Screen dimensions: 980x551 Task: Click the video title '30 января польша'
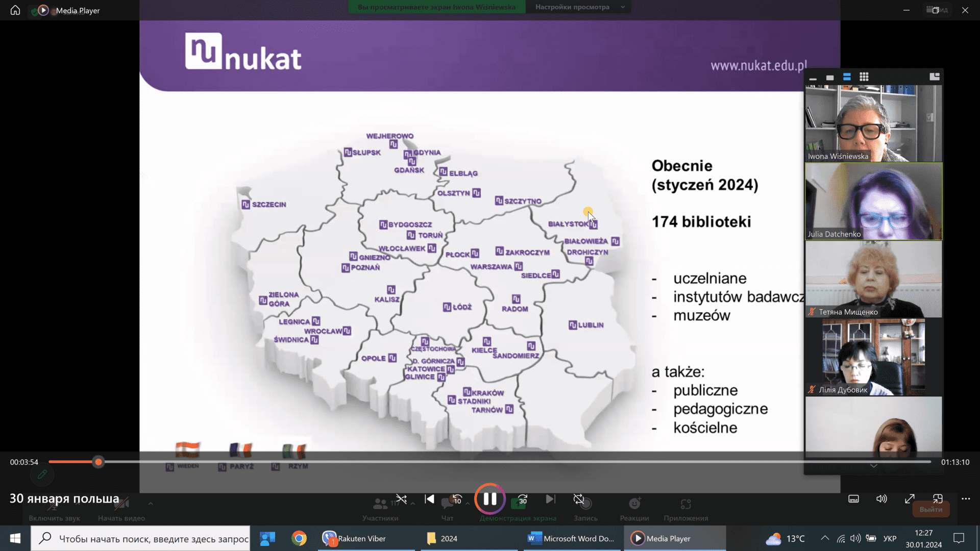coord(64,498)
